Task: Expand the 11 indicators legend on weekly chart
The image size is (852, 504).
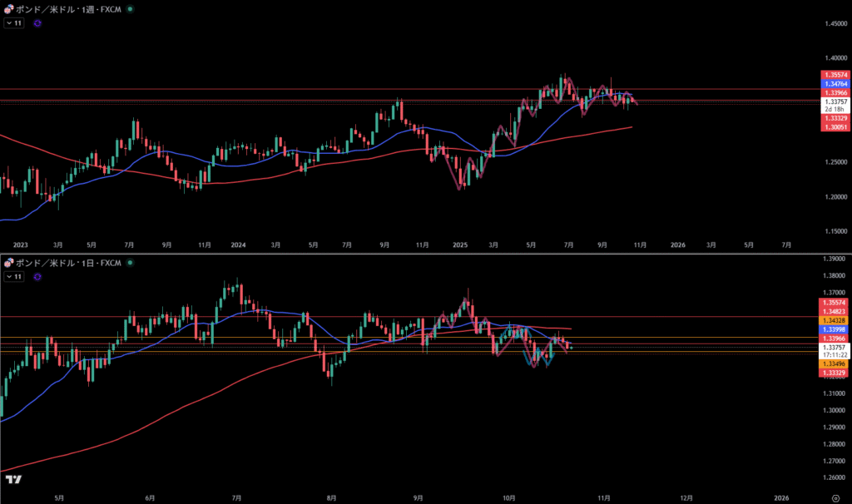Action: click(x=14, y=23)
